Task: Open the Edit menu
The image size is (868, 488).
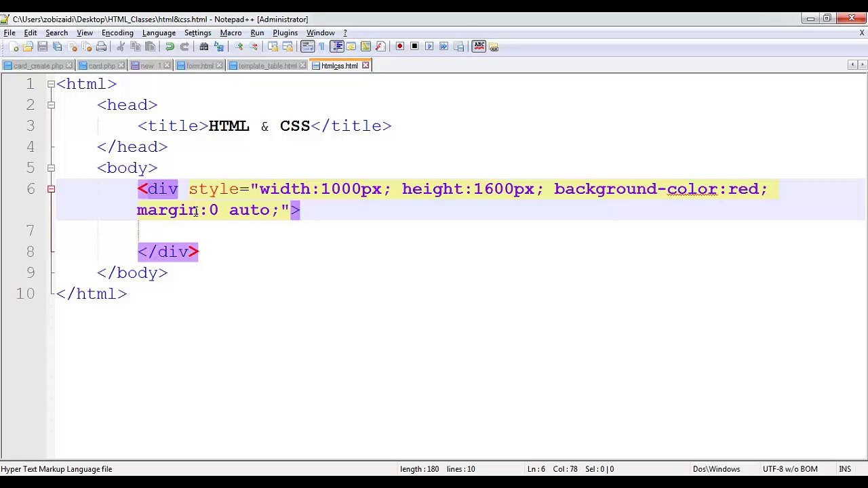Action: click(x=31, y=33)
